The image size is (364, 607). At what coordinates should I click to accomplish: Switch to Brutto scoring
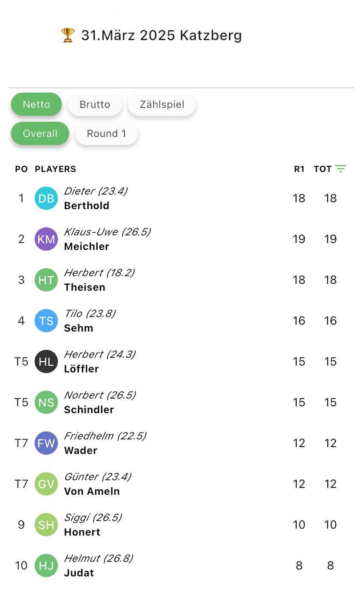click(95, 104)
